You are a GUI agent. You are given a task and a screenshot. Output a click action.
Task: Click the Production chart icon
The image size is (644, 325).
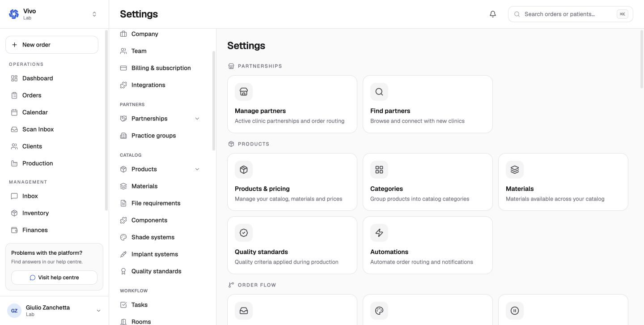pyautogui.click(x=14, y=163)
